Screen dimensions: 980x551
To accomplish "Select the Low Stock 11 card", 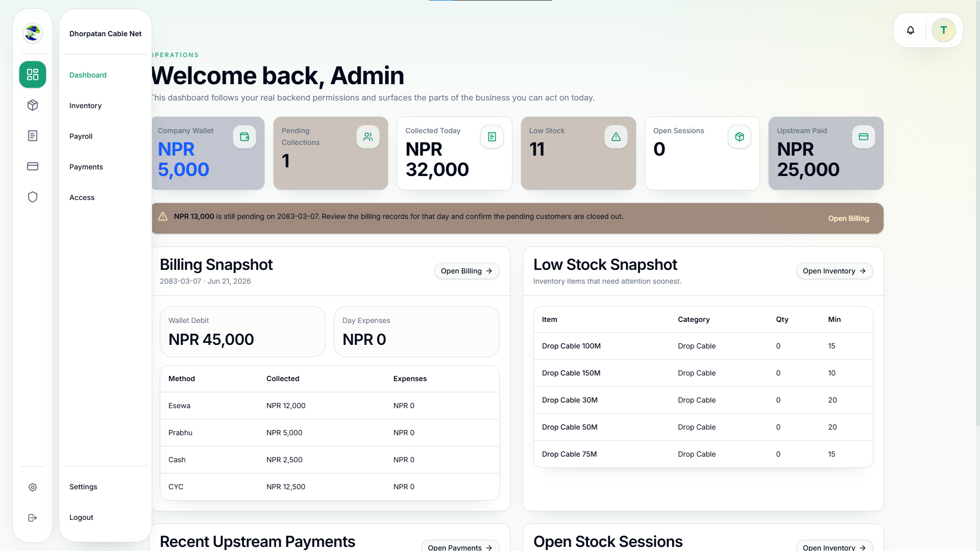I will (x=578, y=153).
